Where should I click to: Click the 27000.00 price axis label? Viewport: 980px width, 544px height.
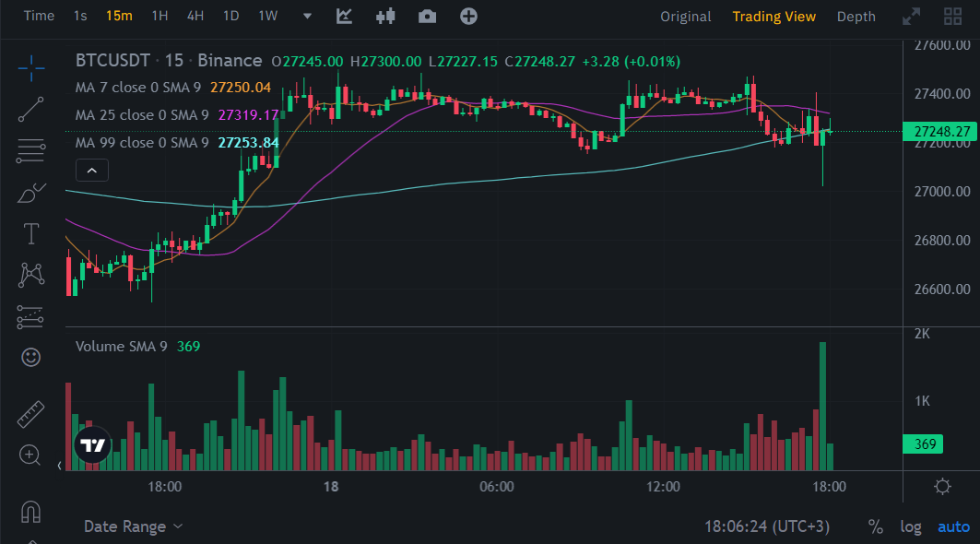[942, 192]
